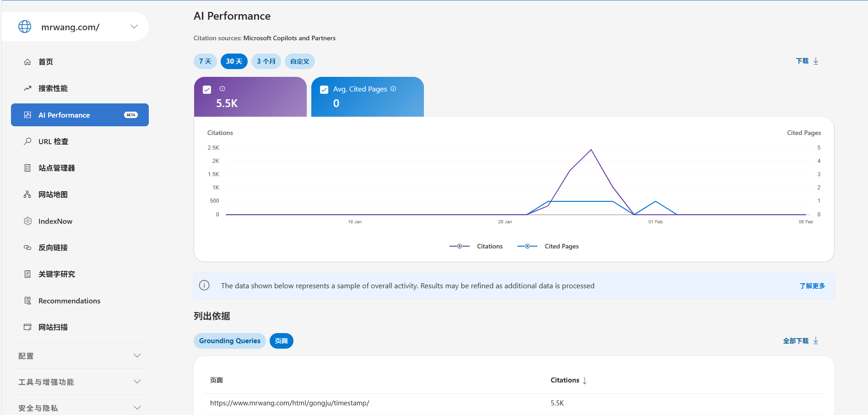
Task: Open 搜索性能 via its trend arrow icon
Action: click(27, 88)
